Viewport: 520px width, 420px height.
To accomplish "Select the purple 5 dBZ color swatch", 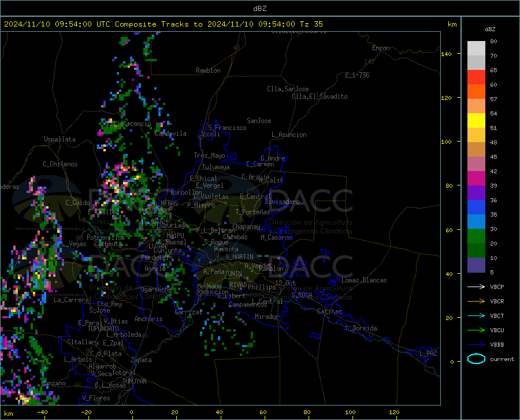I will click(476, 265).
